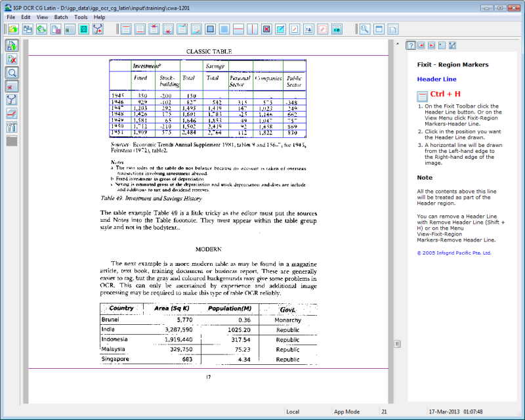525x420 pixels.
Task: Click the magnifying glass zoom toolbar icon
Action: (365, 29)
